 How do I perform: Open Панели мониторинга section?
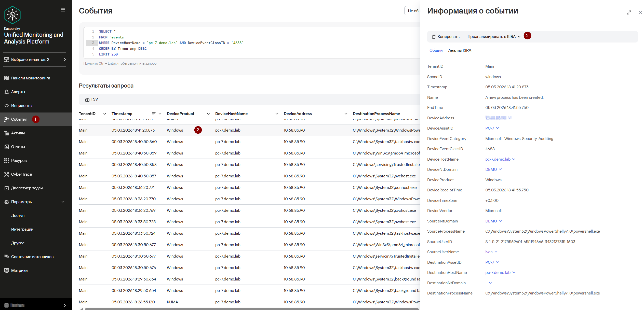tap(31, 78)
